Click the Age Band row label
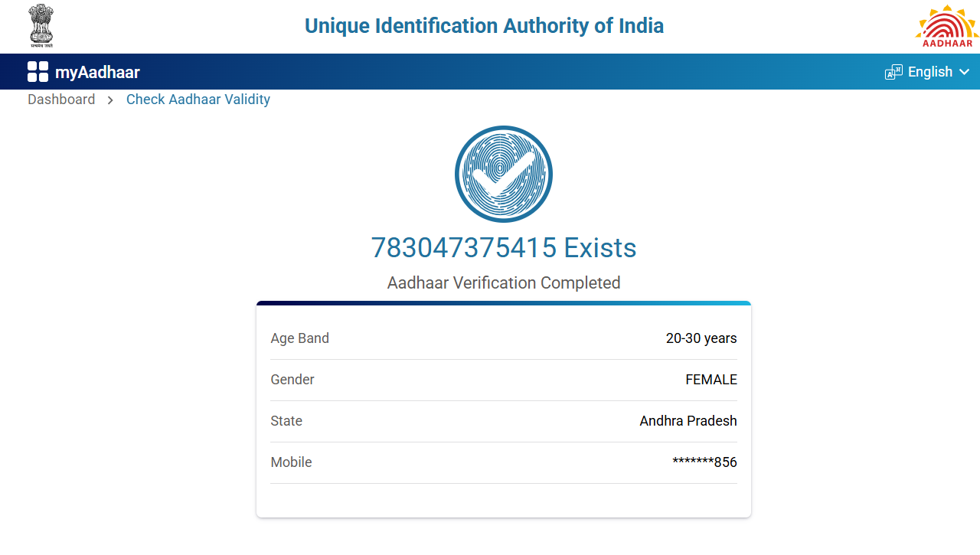Screen dimensions: 980x555 (300, 338)
